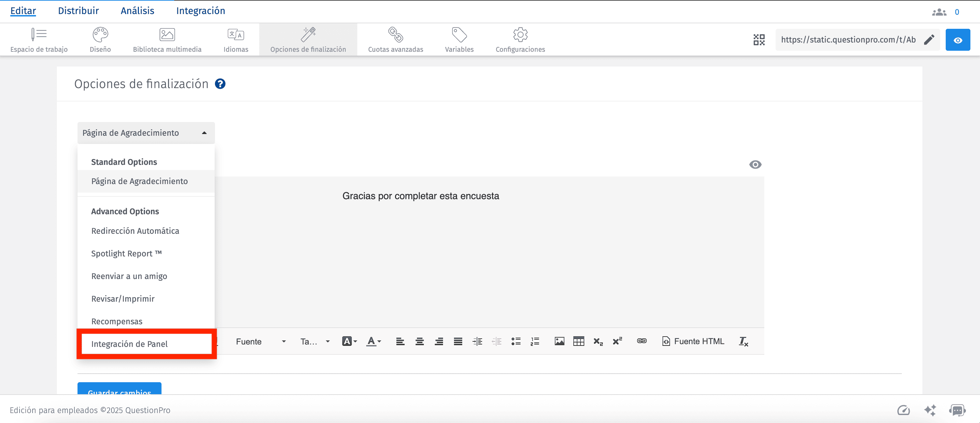Apply superscript formatting
980x423 pixels.
click(x=617, y=341)
